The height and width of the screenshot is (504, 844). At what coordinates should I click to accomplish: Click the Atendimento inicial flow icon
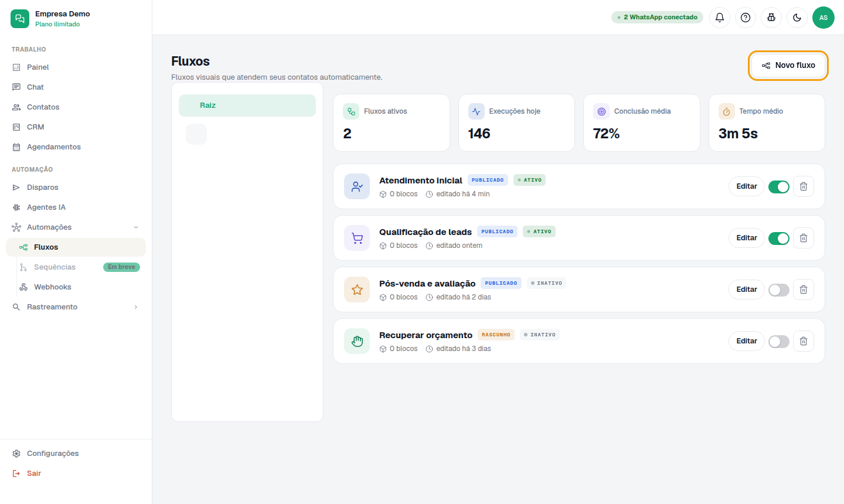[x=357, y=186]
